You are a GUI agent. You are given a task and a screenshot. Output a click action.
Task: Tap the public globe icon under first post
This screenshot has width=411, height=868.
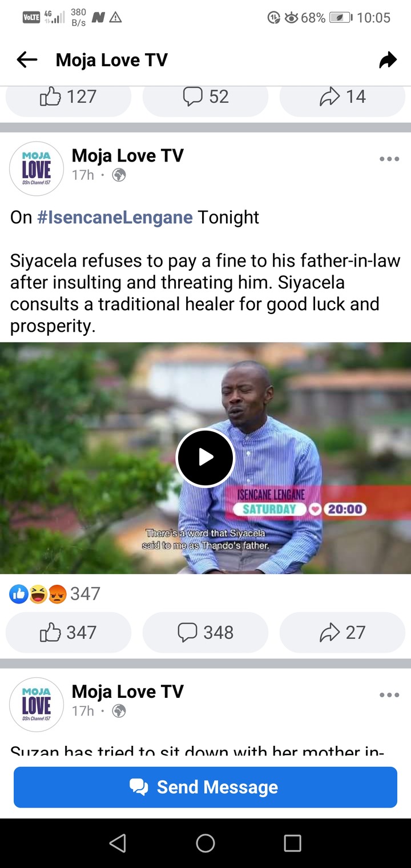coord(119,175)
